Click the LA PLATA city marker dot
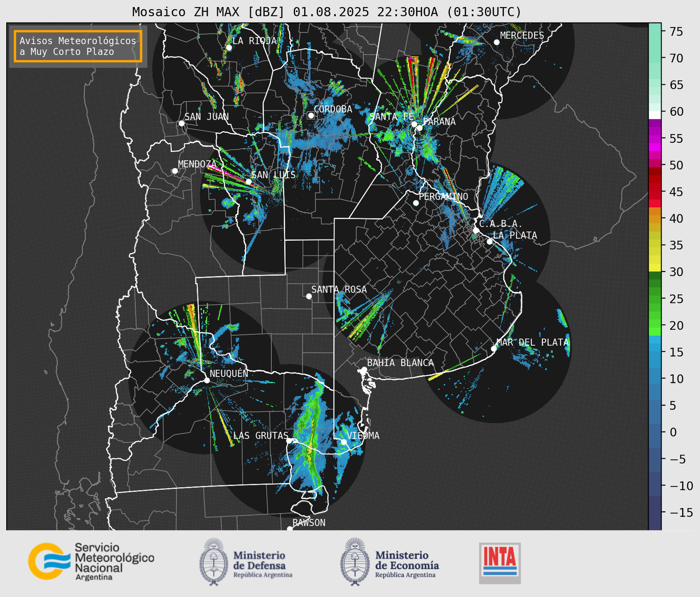700x597 pixels. [x=490, y=242]
